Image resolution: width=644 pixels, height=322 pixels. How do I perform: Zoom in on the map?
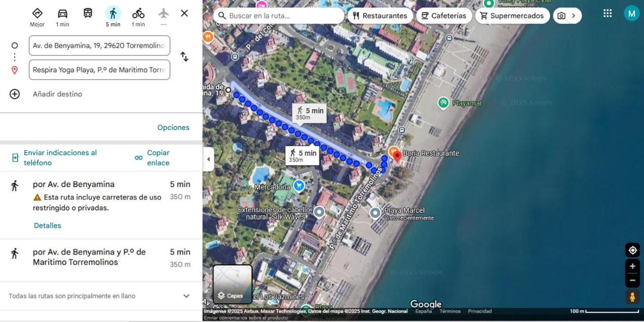(632, 266)
